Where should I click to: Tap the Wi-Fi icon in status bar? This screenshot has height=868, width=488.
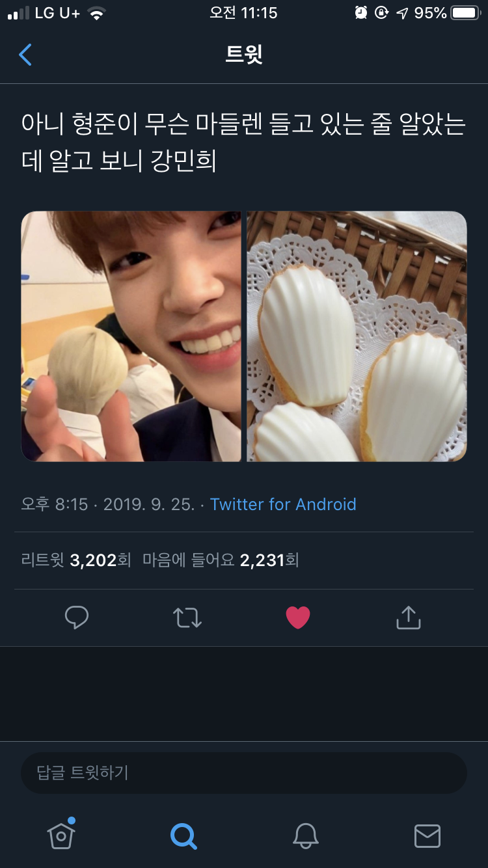[x=97, y=13]
